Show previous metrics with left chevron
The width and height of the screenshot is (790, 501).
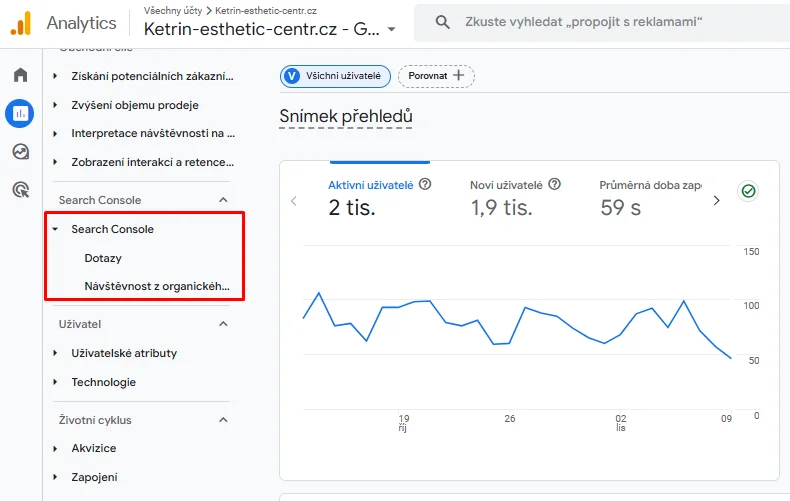tap(294, 201)
